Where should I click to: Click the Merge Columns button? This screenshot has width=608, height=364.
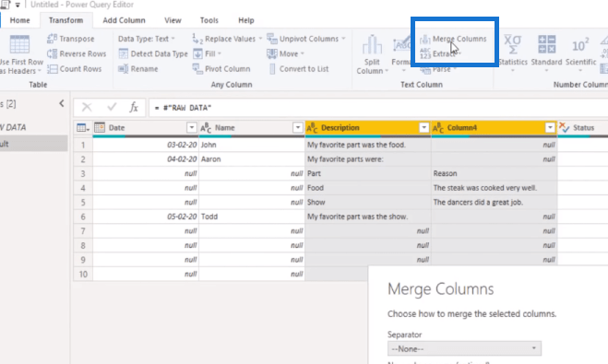pos(453,39)
